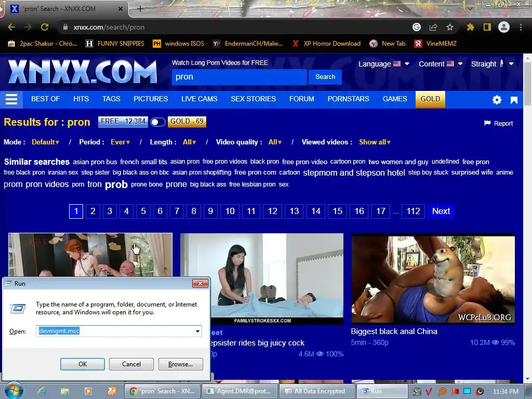Open the windows ISOS bookmark
Viewport: 532px width, 399px height.
(x=179, y=44)
